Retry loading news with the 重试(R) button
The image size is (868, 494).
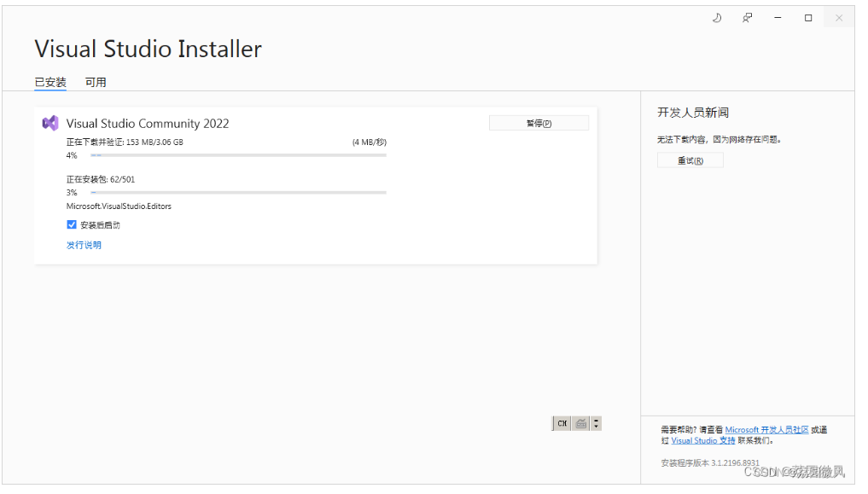click(690, 160)
